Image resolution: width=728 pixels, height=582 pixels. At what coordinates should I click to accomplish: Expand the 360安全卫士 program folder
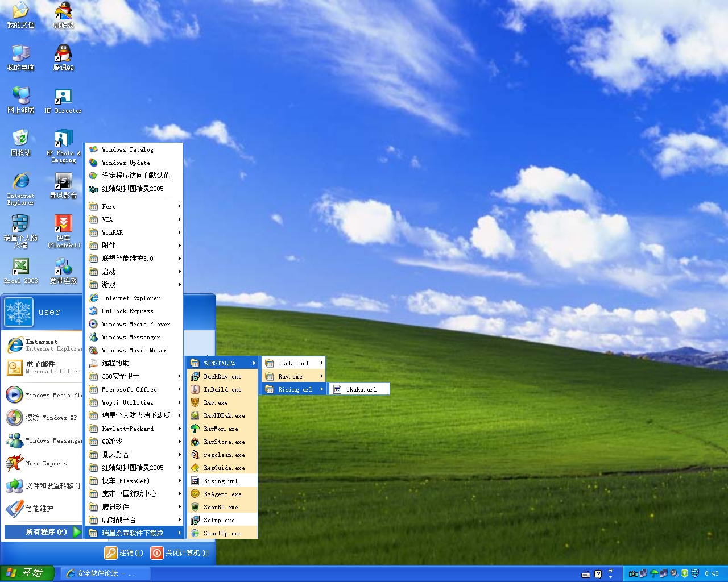point(134,376)
